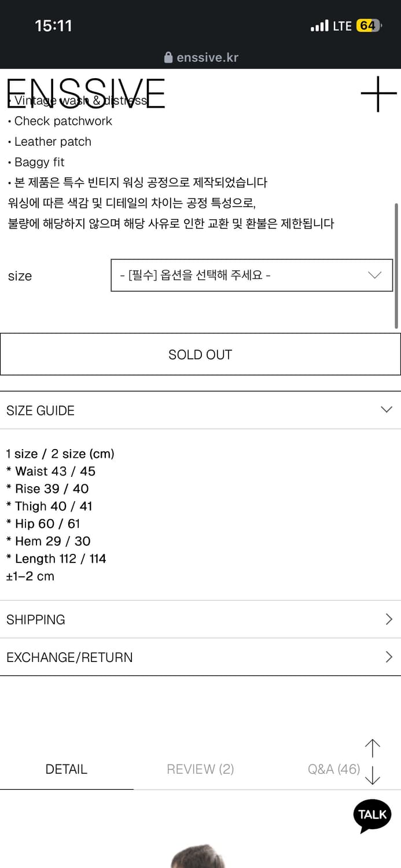Tap the 15:11 clock in the status bar

pos(54,25)
